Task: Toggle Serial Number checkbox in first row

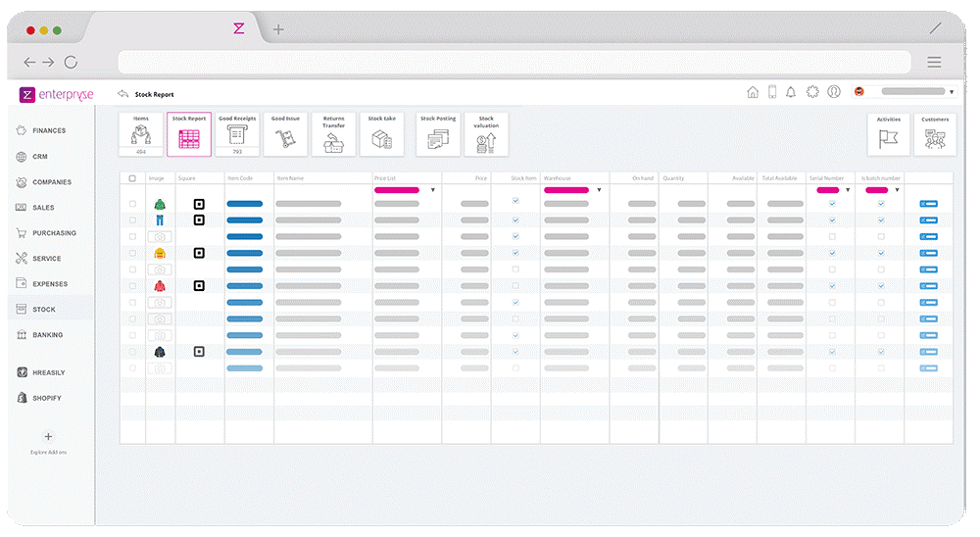Action: pos(832,204)
